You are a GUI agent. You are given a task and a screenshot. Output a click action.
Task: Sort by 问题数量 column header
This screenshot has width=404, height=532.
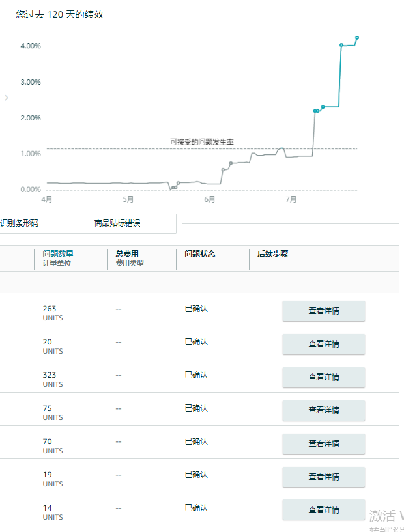point(58,253)
